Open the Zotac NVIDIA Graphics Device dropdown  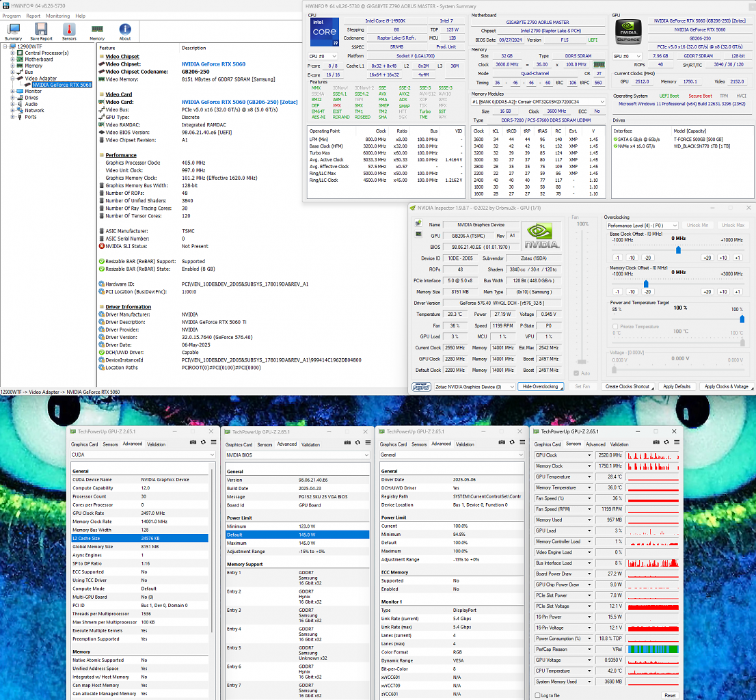pos(474,387)
